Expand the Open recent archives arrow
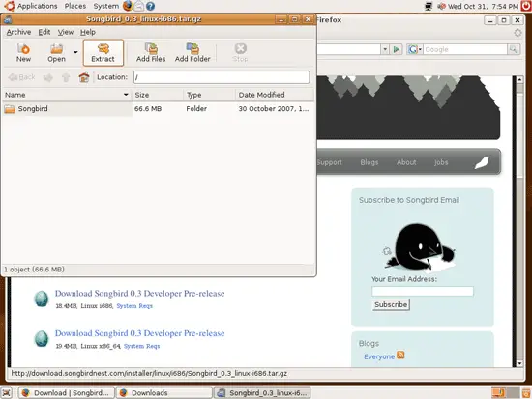The height and width of the screenshot is (399, 532). [75, 52]
